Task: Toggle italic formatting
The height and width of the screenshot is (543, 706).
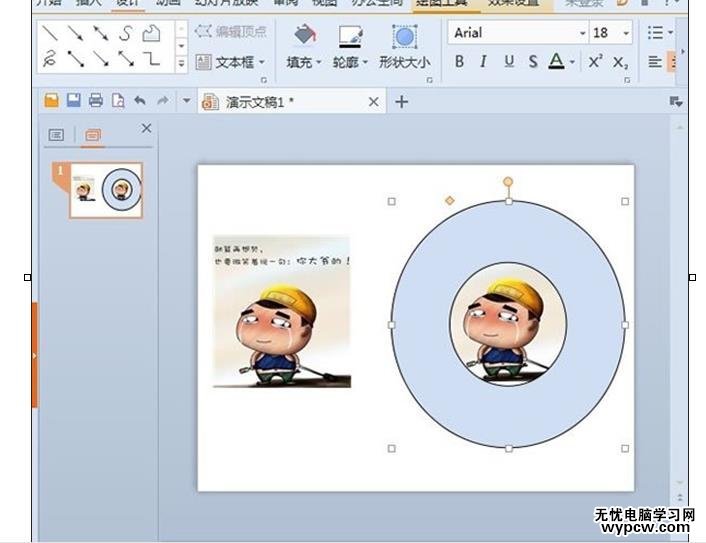Action: point(484,61)
